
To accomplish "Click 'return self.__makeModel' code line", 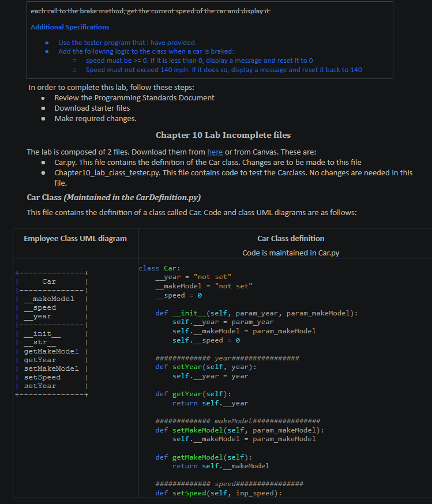I will (x=220, y=466).
